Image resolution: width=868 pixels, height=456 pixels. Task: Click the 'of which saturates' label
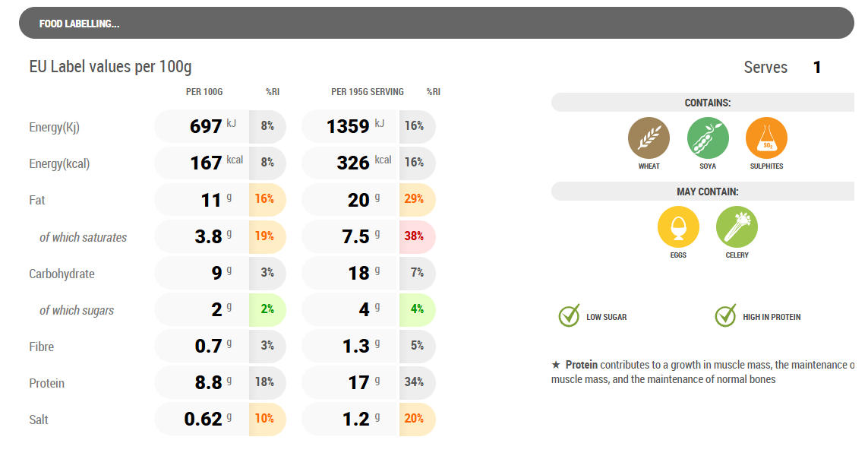83,237
